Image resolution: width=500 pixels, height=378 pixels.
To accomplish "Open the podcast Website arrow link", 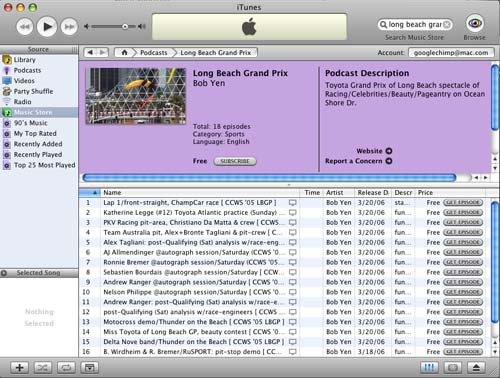I will pos(389,151).
